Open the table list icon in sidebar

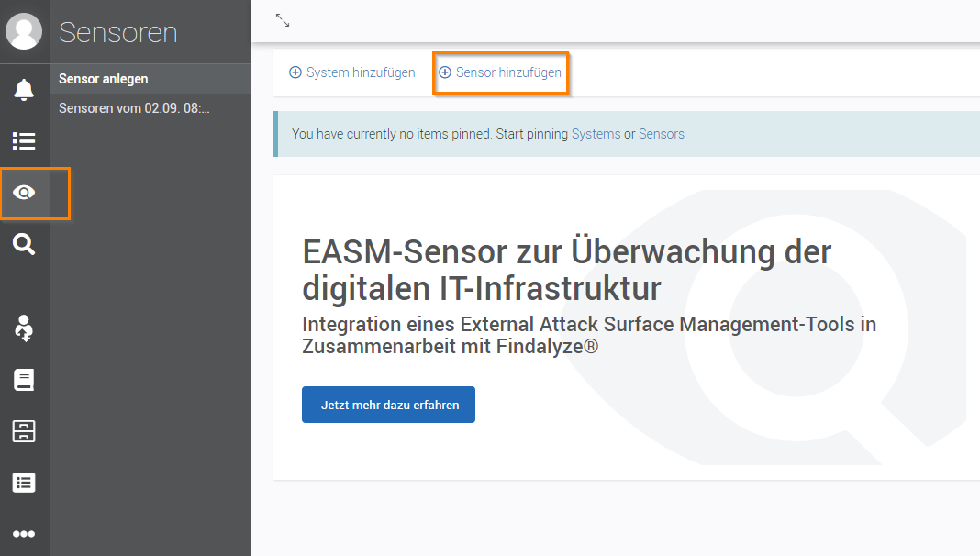[24, 483]
